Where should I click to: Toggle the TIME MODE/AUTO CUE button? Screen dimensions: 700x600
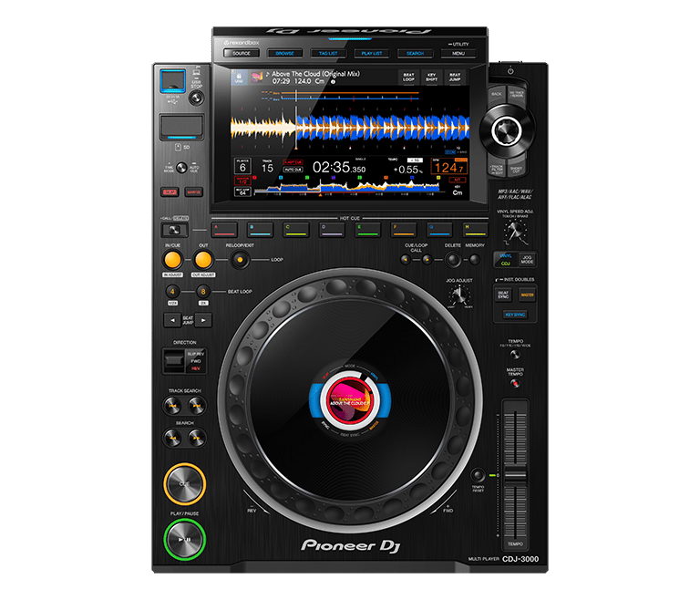coord(181,168)
